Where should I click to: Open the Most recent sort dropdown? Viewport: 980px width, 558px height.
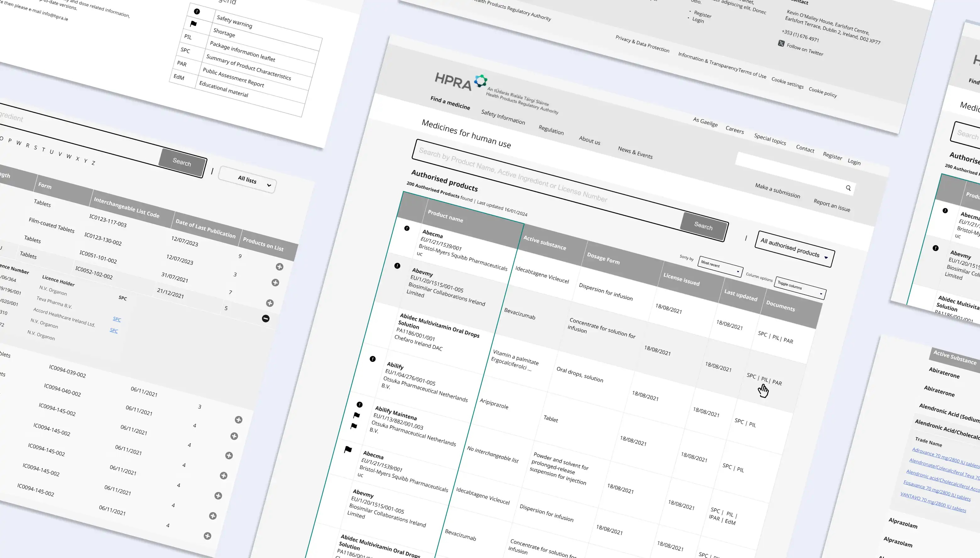click(720, 267)
